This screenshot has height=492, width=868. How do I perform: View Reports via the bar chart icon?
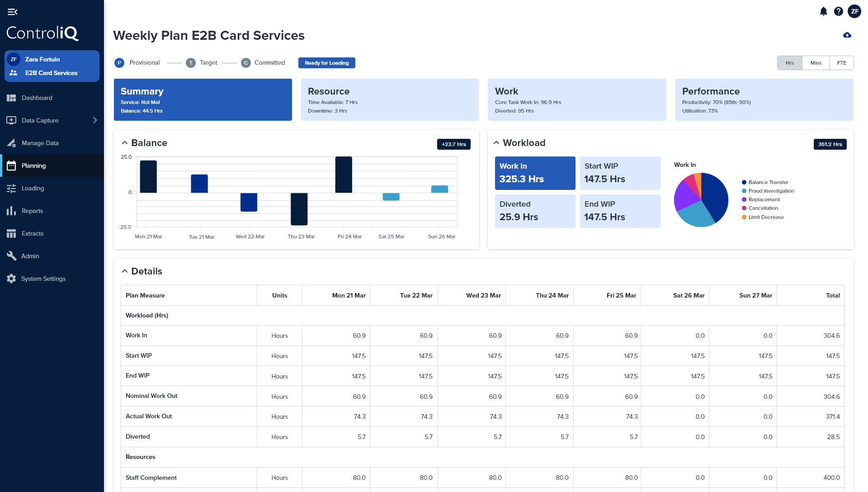coord(11,211)
